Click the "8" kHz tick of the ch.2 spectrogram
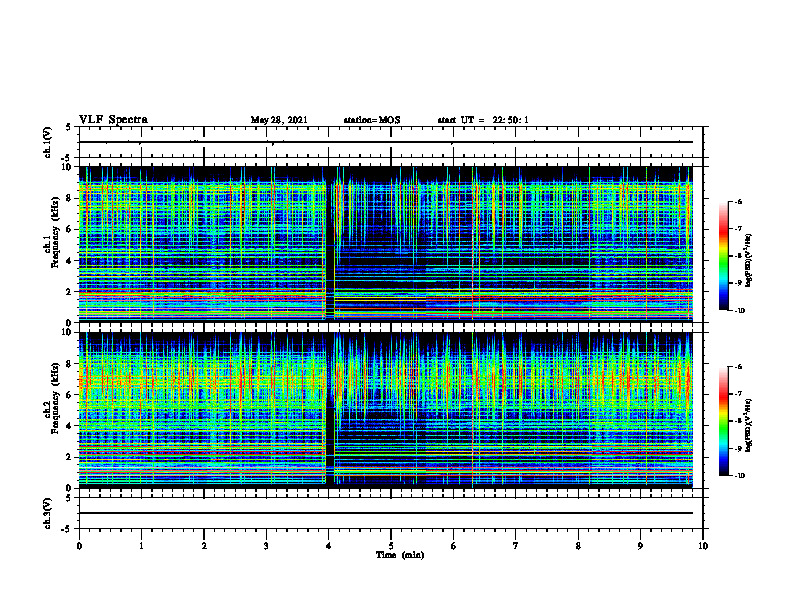 point(69,364)
